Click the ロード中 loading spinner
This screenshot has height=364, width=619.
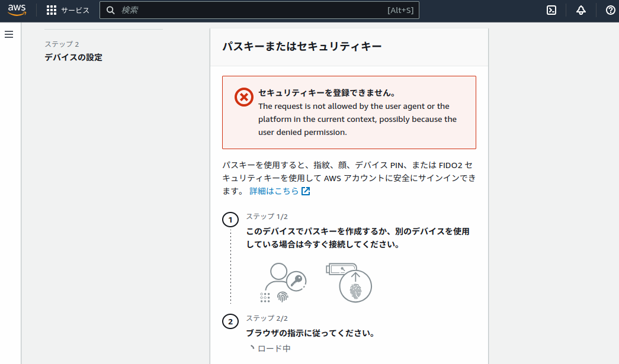coord(251,349)
